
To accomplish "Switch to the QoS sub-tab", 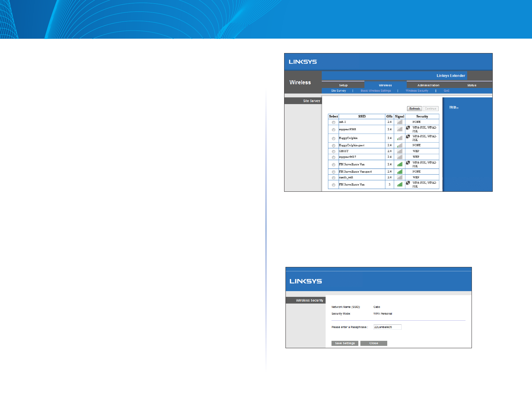I will [x=446, y=91].
